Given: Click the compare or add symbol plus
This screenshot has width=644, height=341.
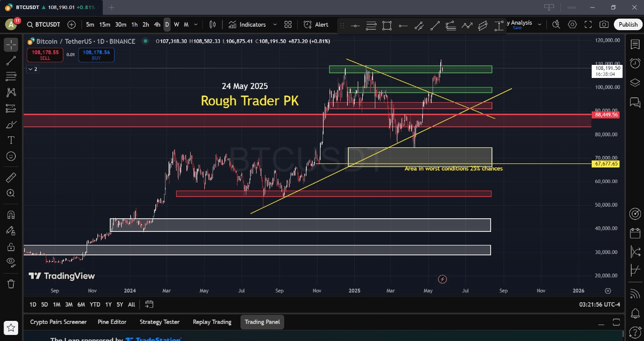Looking at the screenshot, I should [71, 25].
